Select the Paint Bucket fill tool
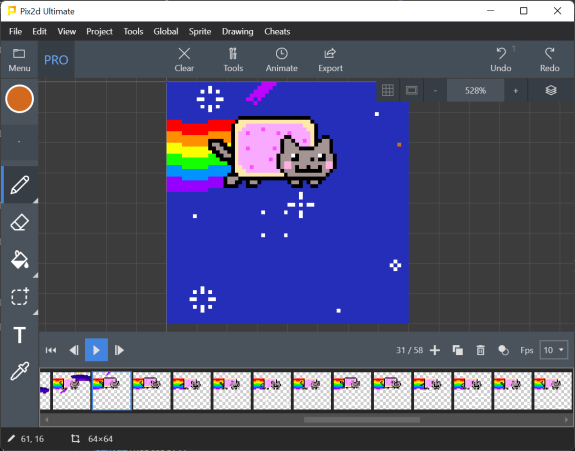The width and height of the screenshot is (575, 451). pos(19,259)
